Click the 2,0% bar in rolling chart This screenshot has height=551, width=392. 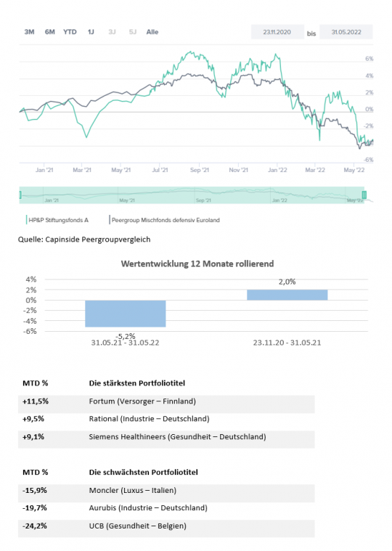pos(287,295)
